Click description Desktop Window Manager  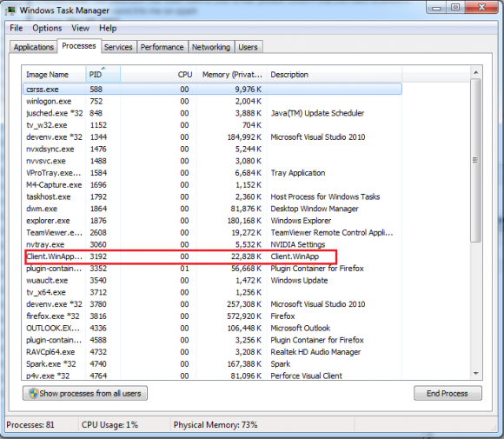[315, 209]
